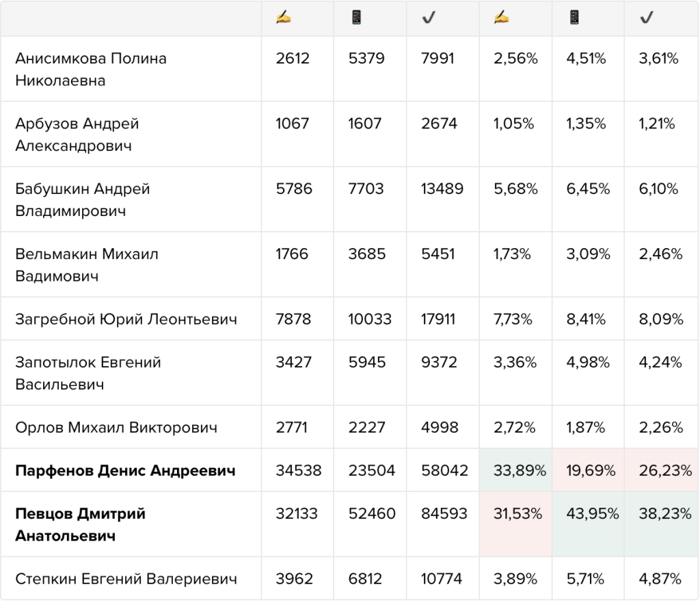Click the second mobile phone icon header
The width and height of the screenshot is (700, 602).
pyautogui.click(x=574, y=18)
